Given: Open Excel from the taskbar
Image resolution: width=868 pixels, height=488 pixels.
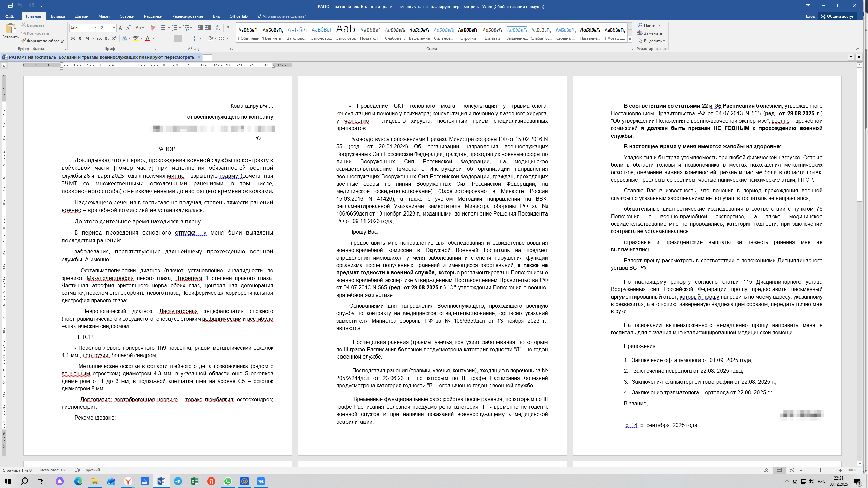Looking at the screenshot, I should (194, 481).
